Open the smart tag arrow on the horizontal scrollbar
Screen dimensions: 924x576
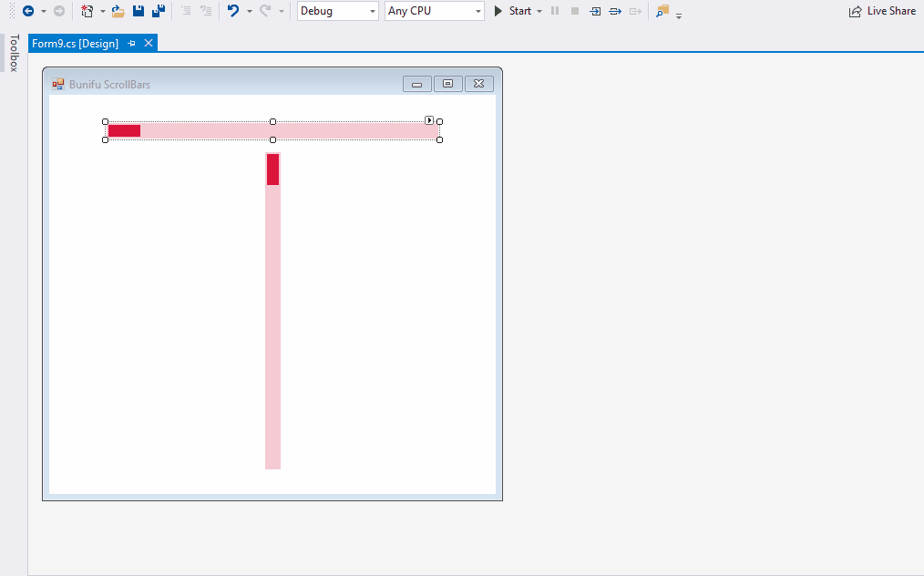429,120
